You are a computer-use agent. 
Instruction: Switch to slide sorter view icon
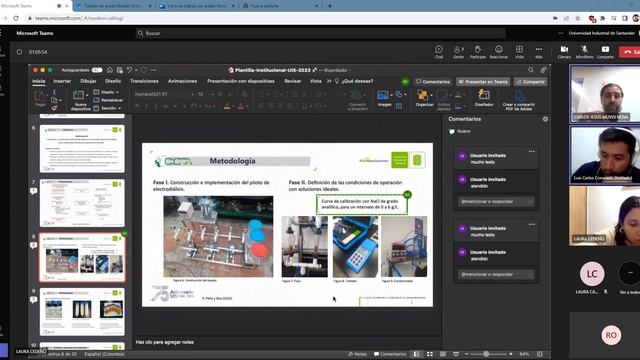click(x=430, y=354)
